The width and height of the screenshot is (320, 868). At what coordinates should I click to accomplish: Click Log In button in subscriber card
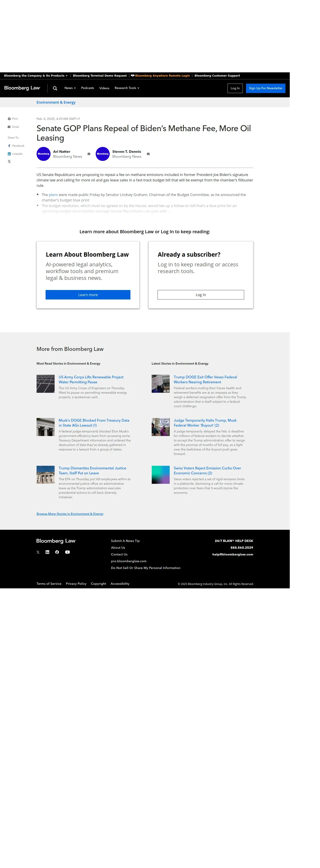[201, 295]
